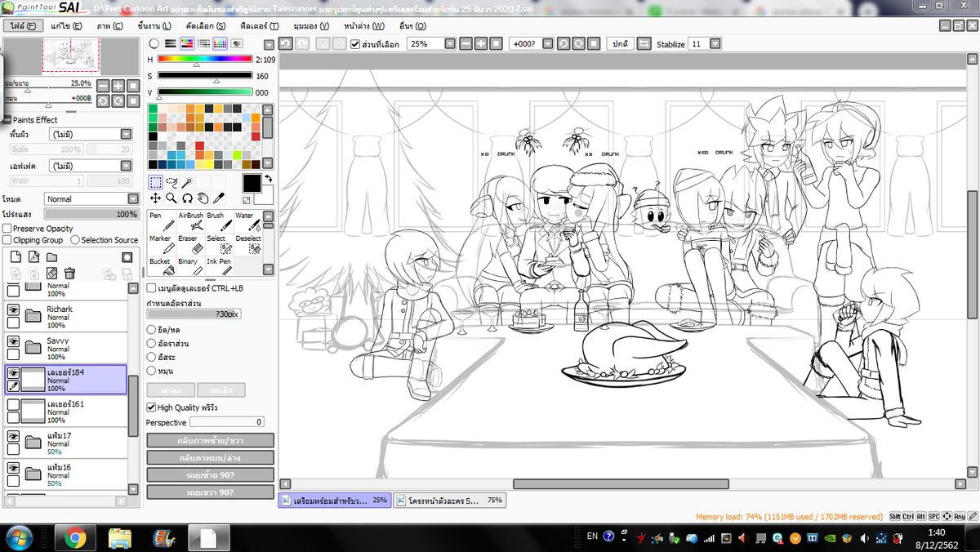Select the Marker tool
Viewport: 980px width, 552px height.
click(x=161, y=244)
